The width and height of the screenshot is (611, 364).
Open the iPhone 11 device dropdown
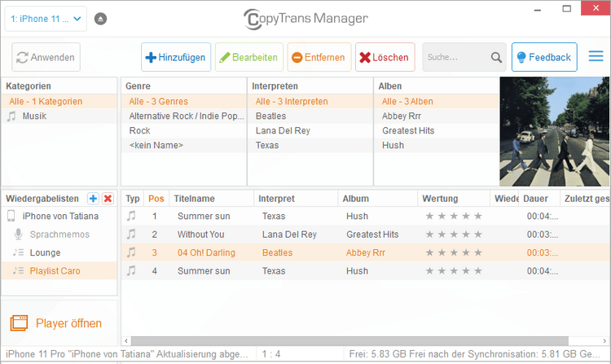46,19
